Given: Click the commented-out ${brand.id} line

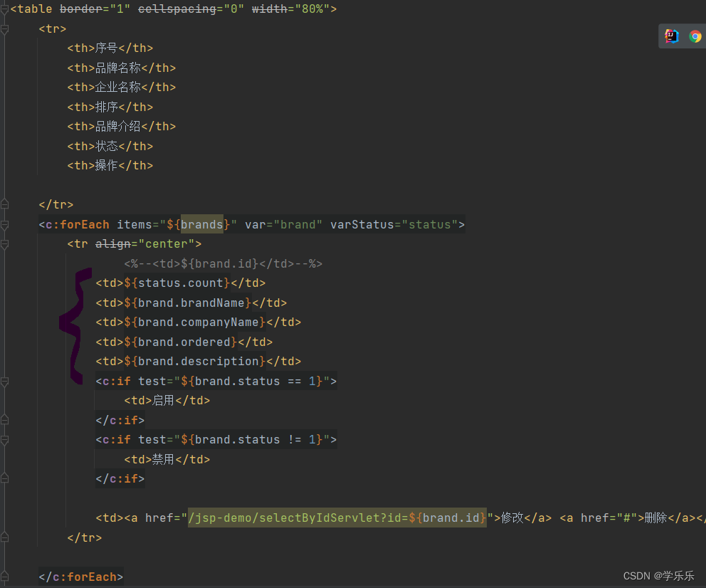Looking at the screenshot, I should point(223,263).
